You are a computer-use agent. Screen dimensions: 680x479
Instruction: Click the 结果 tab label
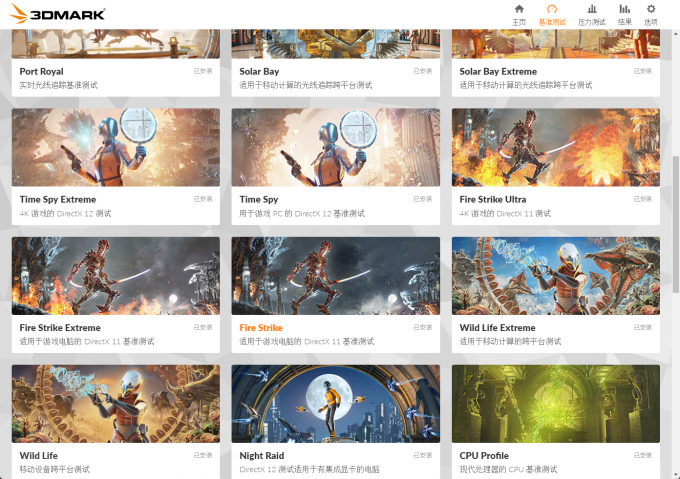624,22
